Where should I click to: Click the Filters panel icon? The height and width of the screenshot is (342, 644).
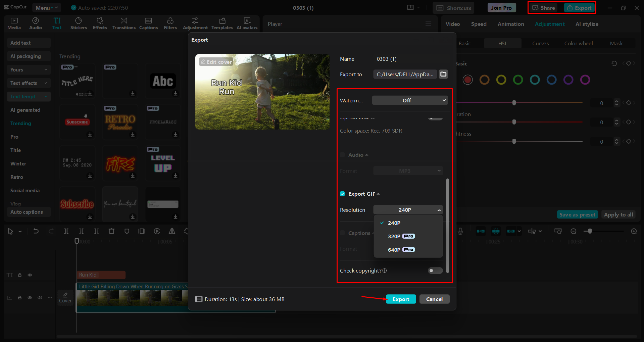(x=170, y=23)
